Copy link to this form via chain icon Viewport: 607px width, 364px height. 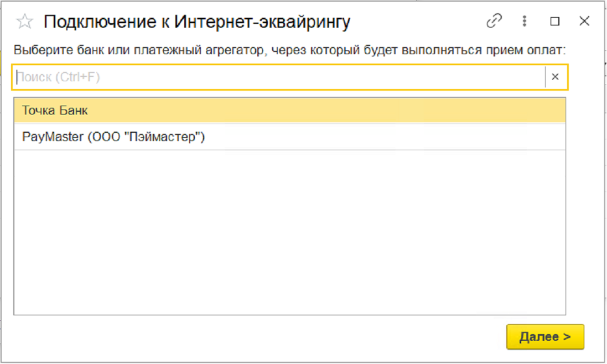click(x=493, y=22)
